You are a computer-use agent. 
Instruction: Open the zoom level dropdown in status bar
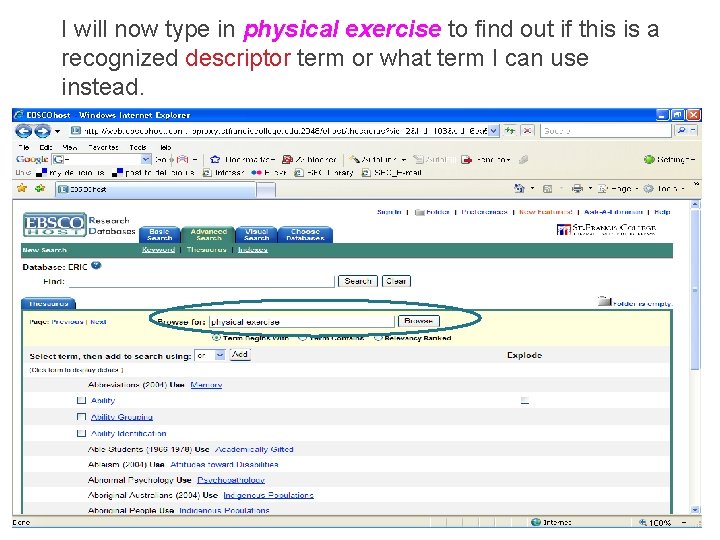[x=684, y=523]
